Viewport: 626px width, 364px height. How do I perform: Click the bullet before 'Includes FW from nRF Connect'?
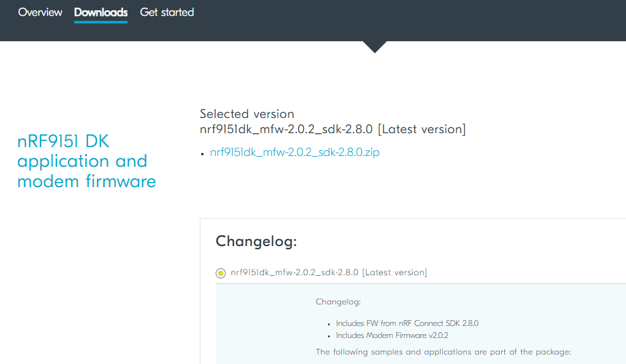[x=329, y=324]
